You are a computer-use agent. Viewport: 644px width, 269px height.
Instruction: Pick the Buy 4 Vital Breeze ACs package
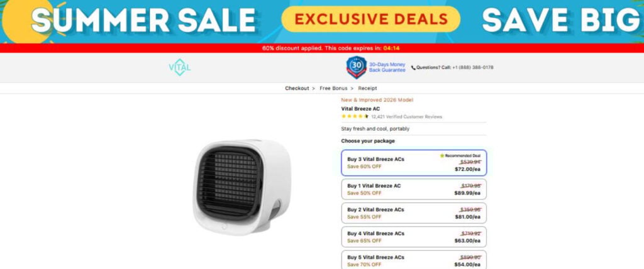(x=414, y=237)
